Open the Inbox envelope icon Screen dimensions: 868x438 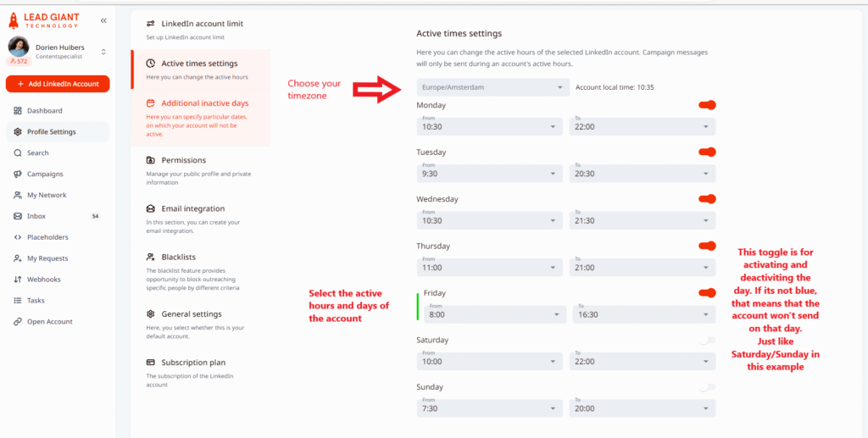click(18, 216)
